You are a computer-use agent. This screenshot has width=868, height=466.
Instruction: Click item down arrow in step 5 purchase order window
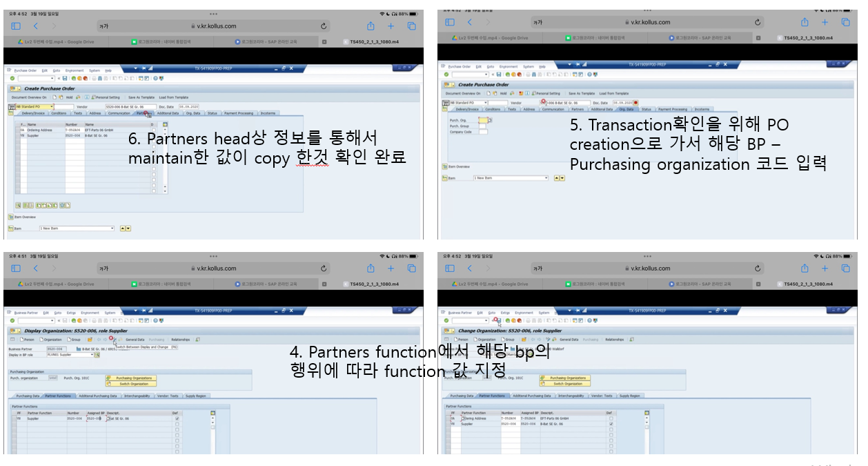[562, 178]
